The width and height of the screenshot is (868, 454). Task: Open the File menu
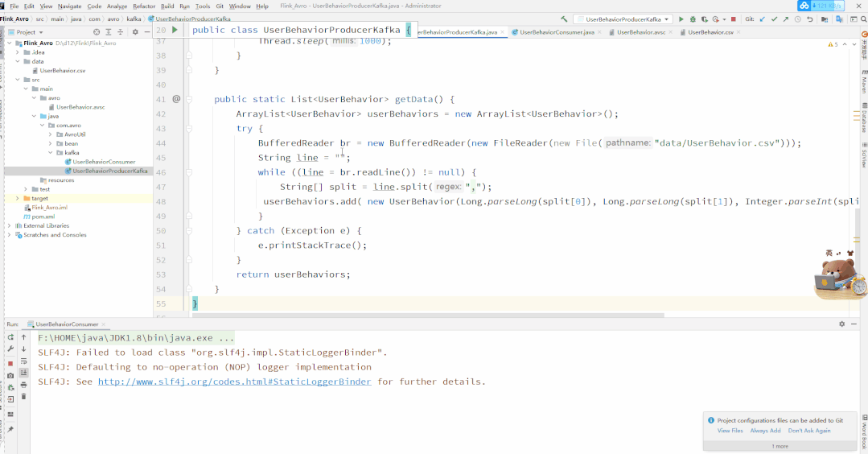click(x=14, y=6)
